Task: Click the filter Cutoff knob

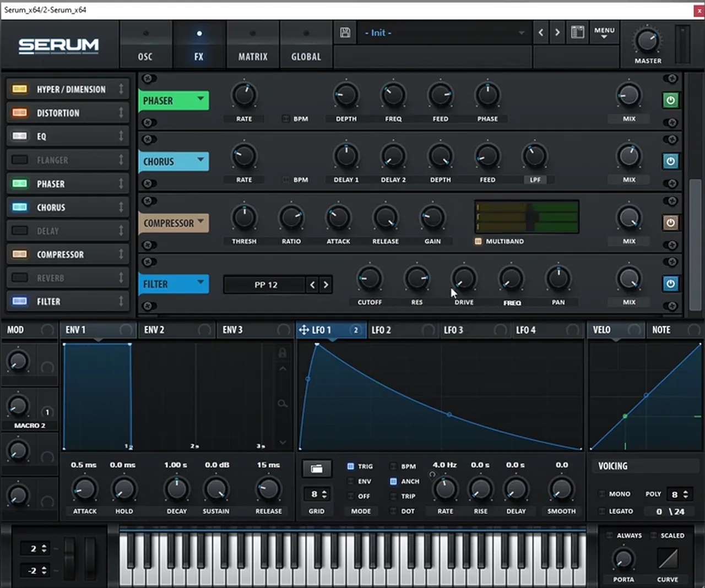Action: tap(370, 279)
